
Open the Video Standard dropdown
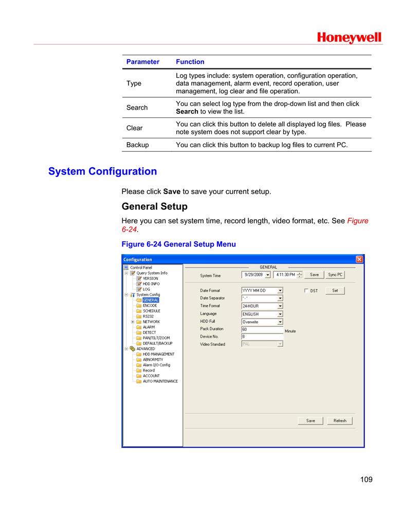point(280,344)
